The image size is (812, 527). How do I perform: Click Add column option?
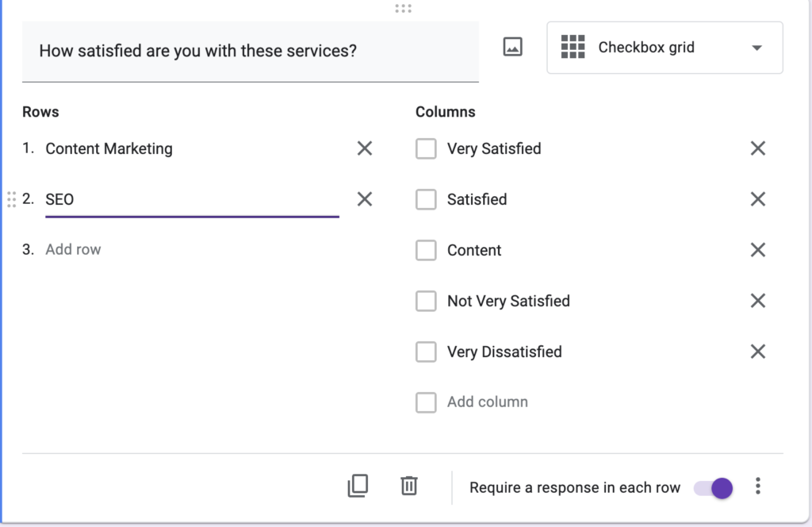[487, 402]
